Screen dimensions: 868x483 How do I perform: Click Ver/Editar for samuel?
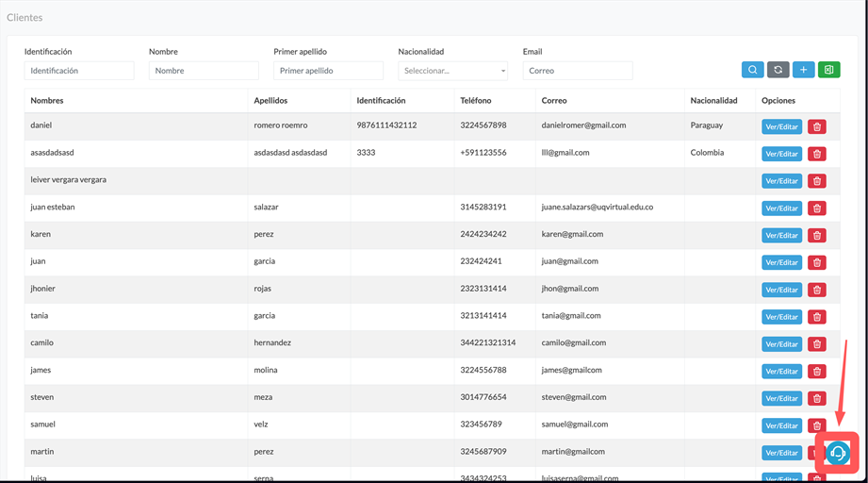[781, 425]
